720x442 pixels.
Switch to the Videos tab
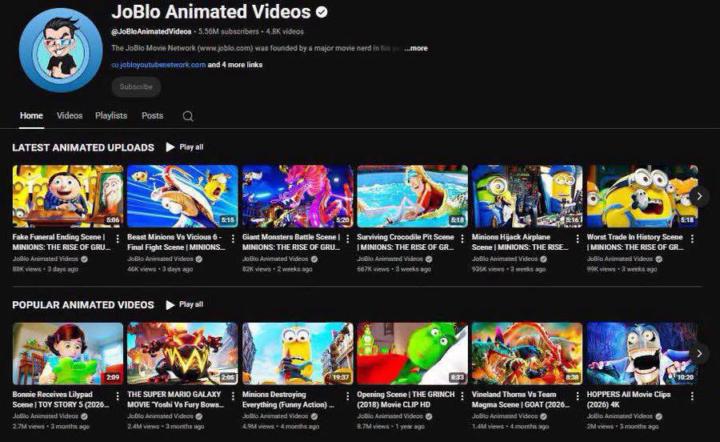pyautogui.click(x=69, y=116)
